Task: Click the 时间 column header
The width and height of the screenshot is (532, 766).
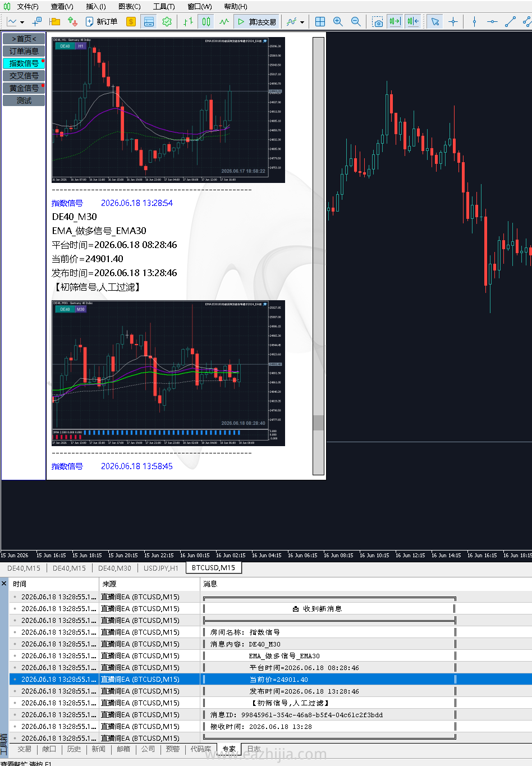Action: (x=54, y=584)
